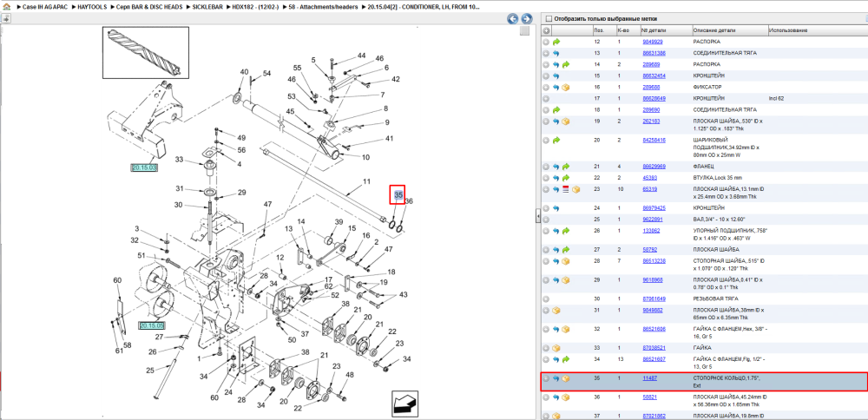Select callout 36 in the diagram
This screenshot has width=868, height=420.
point(409,202)
